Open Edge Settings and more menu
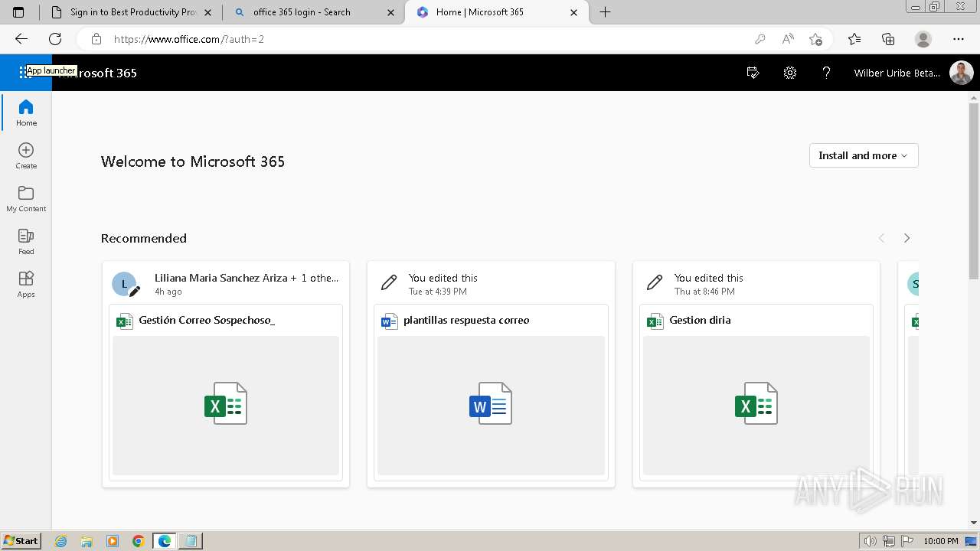 pos(959,39)
